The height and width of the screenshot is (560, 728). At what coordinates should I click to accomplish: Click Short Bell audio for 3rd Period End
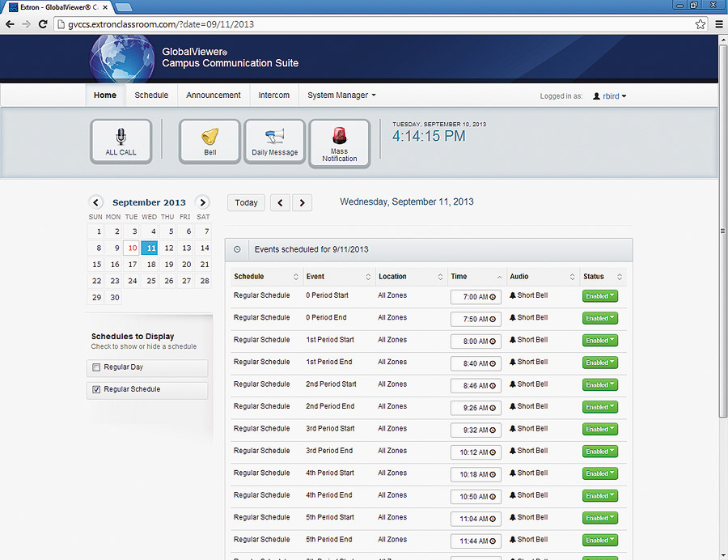point(529,451)
